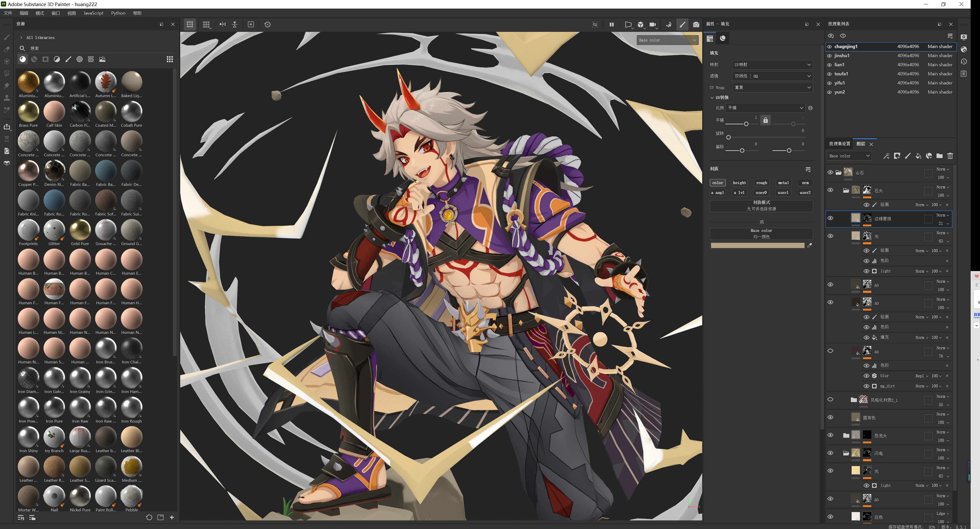Click the 旋转 rotation slider
The width and height of the screenshot is (980, 529).
[x=765, y=137]
